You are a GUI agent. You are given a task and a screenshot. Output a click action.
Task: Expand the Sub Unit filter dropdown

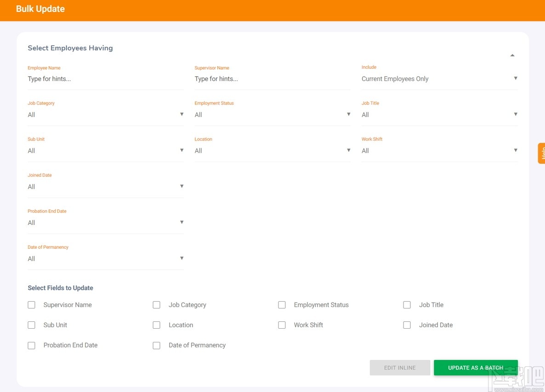pyautogui.click(x=105, y=151)
